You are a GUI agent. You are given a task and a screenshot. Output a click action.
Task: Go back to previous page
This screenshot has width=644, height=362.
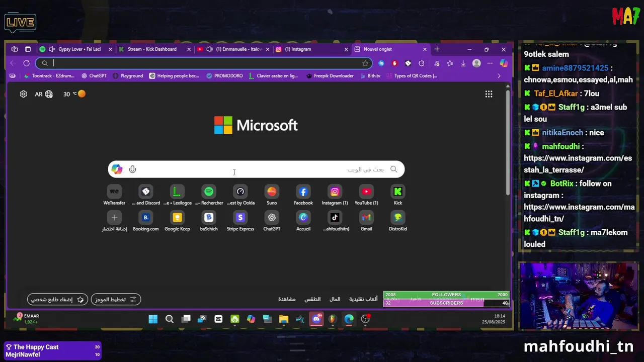tap(13, 63)
